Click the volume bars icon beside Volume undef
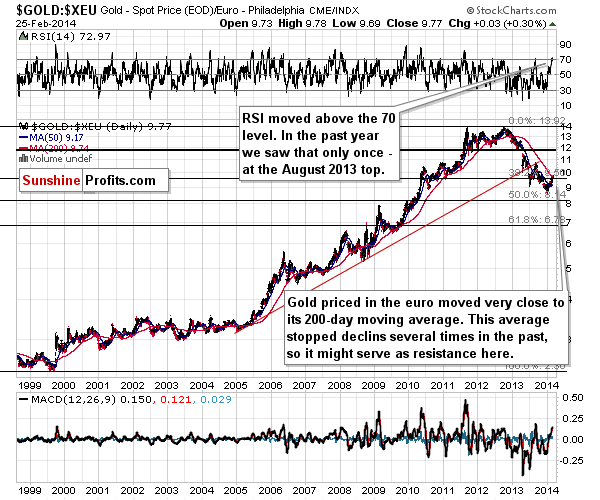Viewport: 600px width, 500px height. [x=23, y=158]
